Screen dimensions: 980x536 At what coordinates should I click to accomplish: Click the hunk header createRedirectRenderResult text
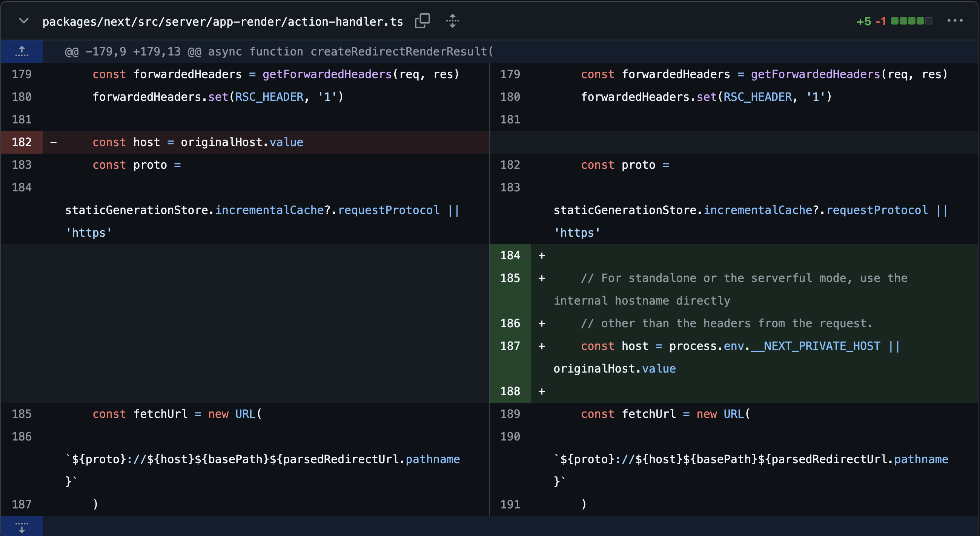tap(402, 51)
